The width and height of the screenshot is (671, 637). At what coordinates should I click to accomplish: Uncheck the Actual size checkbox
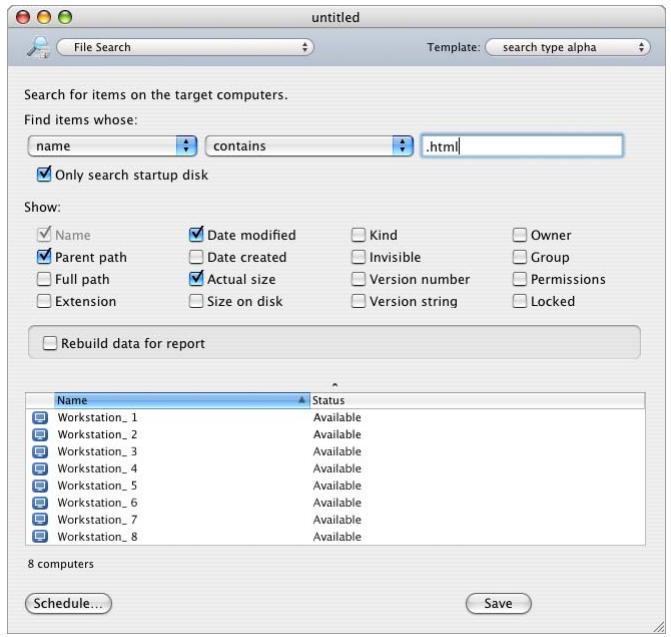point(196,279)
